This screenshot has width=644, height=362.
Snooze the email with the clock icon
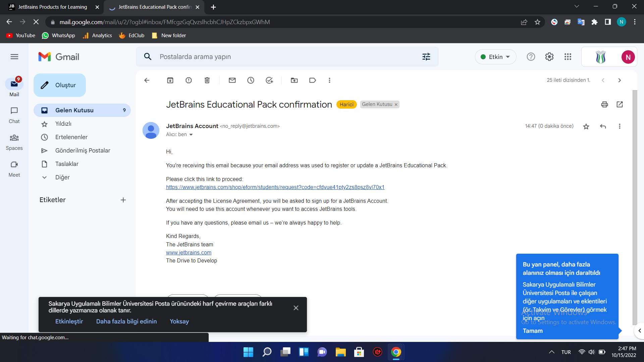click(251, 80)
